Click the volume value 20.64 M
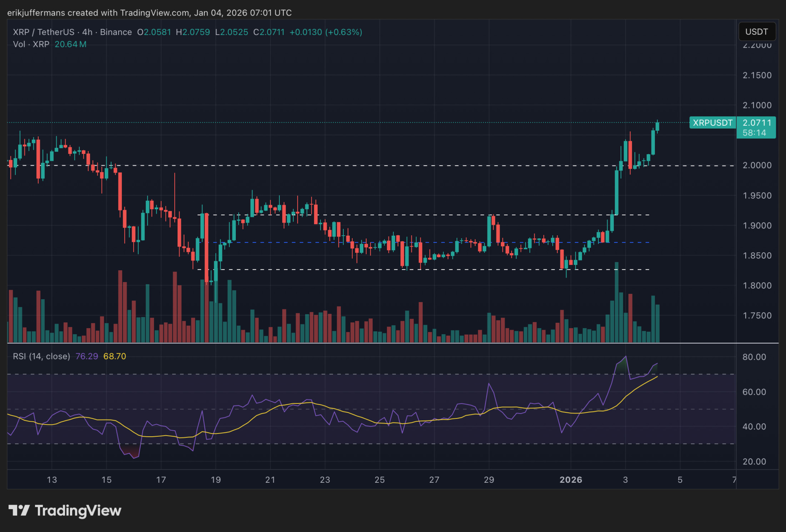This screenshot has width=786, height=532. pyautogui.click(x=70, y=44)
